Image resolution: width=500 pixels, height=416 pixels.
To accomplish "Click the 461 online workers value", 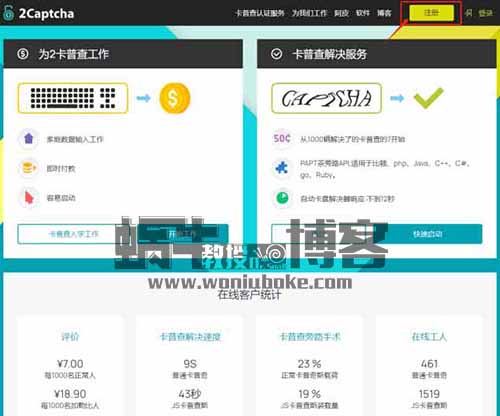I will (x=429, y=364).
